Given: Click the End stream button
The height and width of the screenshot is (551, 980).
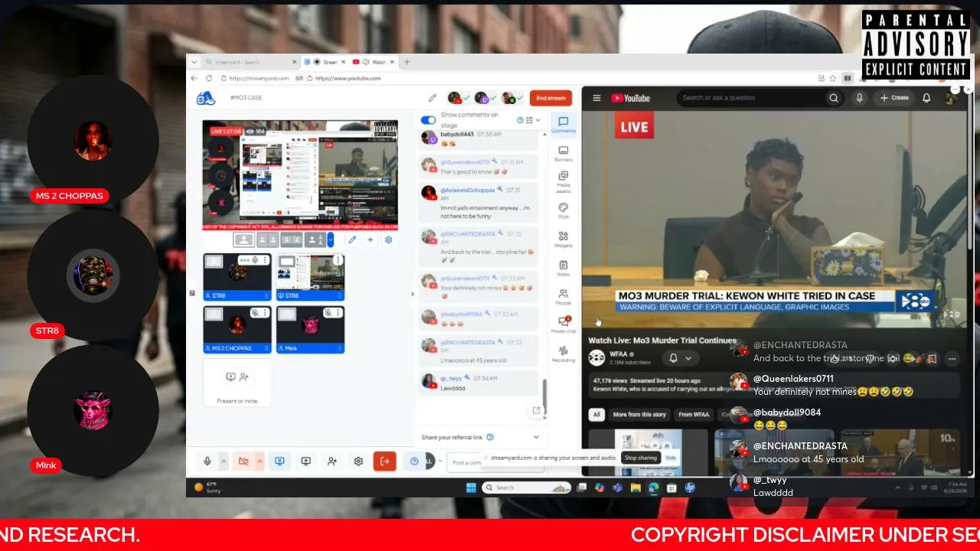Looking at the screenshot, I should pos(550,98).
